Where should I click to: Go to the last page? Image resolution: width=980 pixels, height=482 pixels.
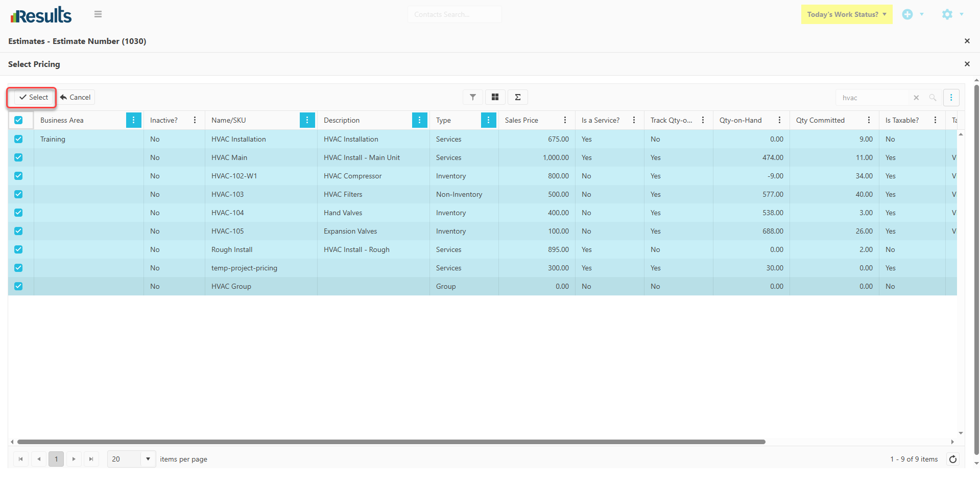tap(91, 459)
